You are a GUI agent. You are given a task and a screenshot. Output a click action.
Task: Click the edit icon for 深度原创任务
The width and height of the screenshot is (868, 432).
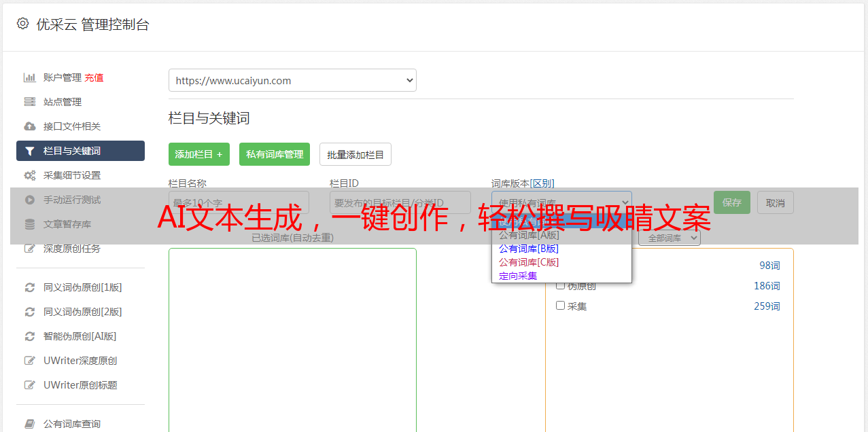click(29, 249)
